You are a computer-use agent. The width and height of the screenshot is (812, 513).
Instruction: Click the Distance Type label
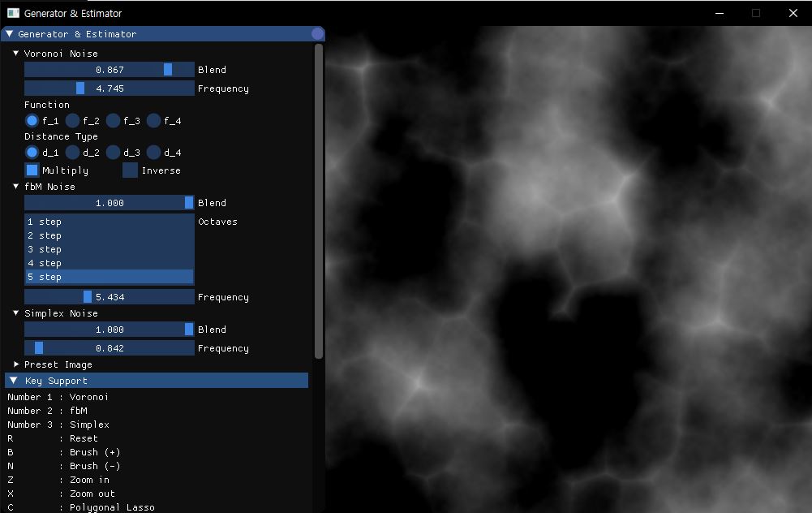click(x=61, y=136)
